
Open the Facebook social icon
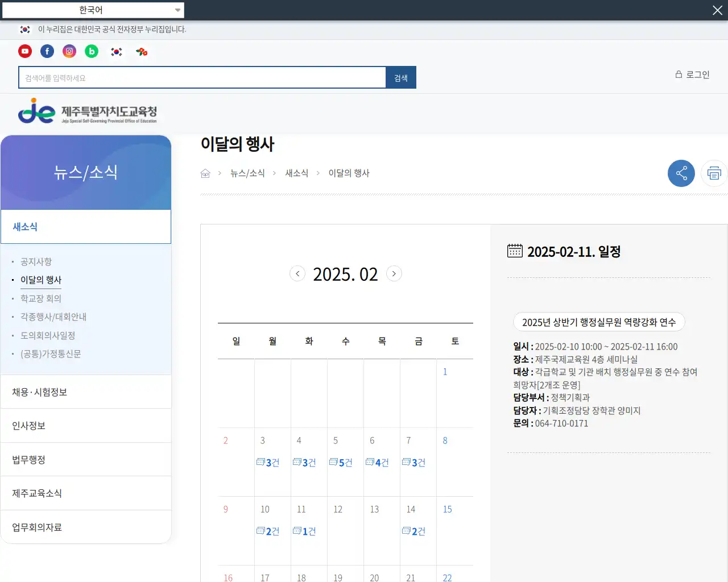[x=47, y=52]
